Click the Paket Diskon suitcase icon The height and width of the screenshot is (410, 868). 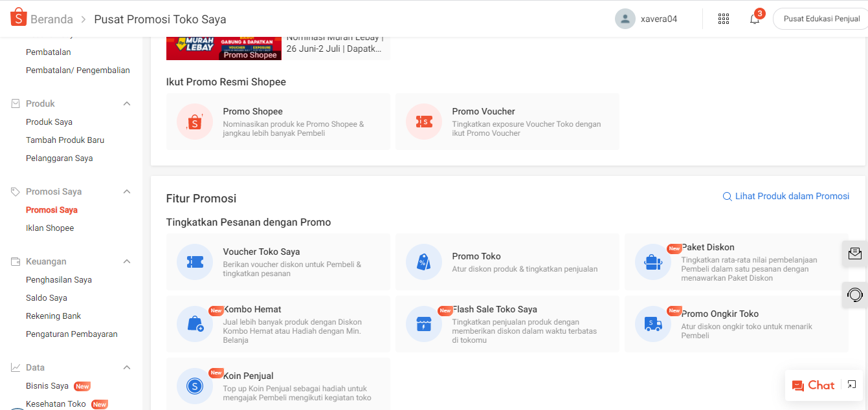653,262
